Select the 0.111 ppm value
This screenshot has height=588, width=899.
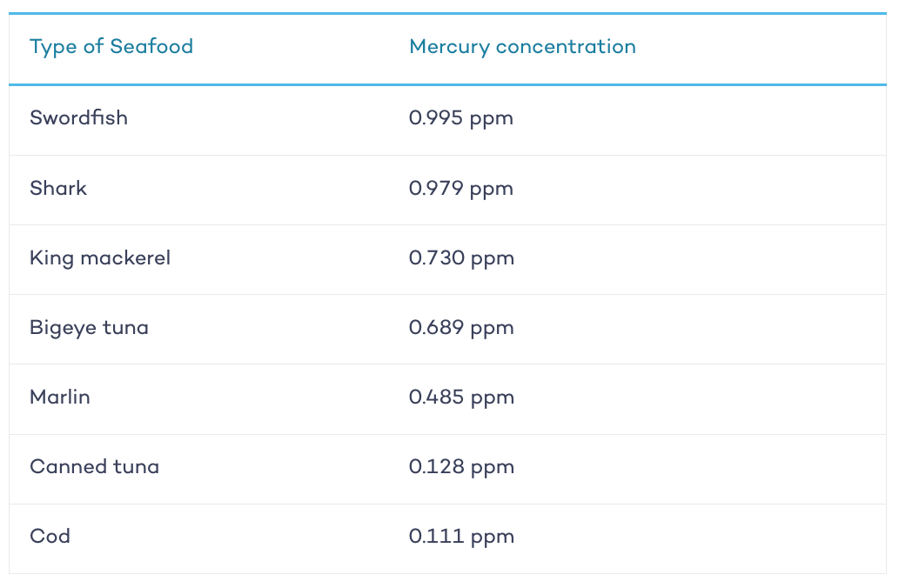point(461,538)
